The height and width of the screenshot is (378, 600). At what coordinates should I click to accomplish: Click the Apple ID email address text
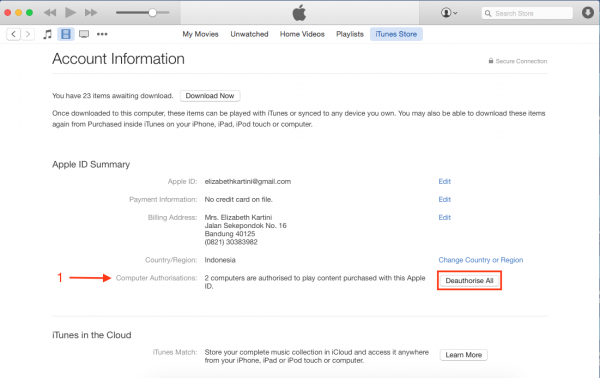248,181
